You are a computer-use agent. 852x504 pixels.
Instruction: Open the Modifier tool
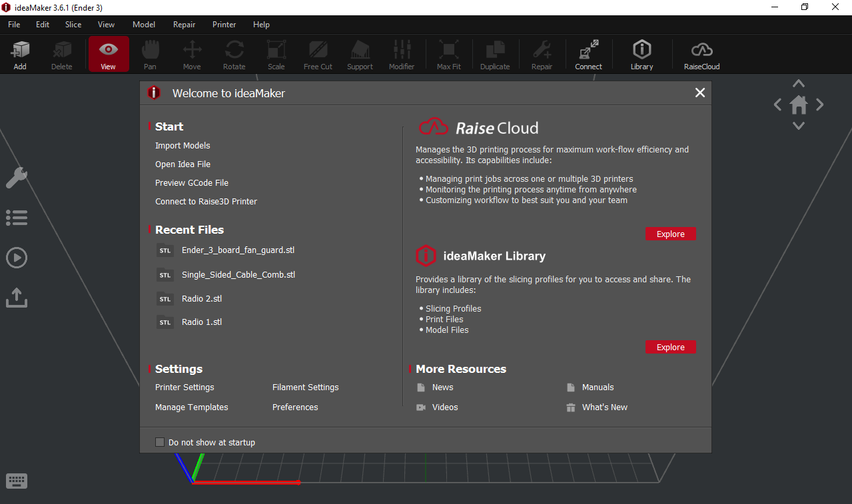point(402,55)
